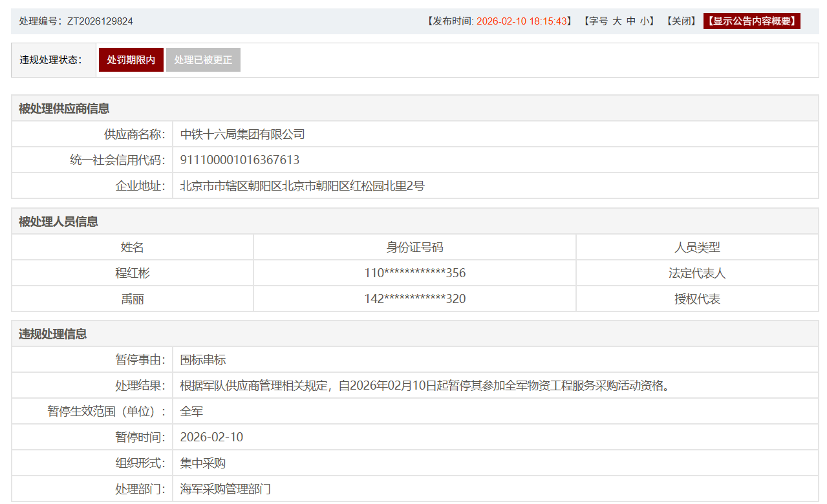The width and height of the screenshot is (827, 504).
Task: Click the 违规处理状态 label
Action: coord(51,59)
